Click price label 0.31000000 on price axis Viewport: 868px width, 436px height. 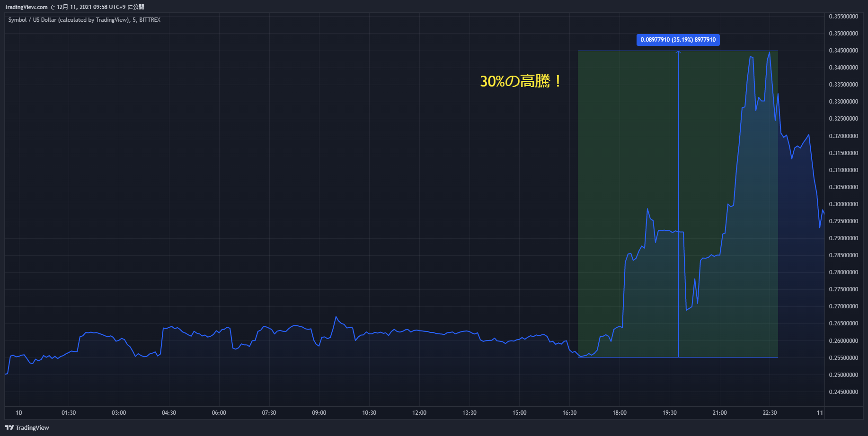pos(843,170)
